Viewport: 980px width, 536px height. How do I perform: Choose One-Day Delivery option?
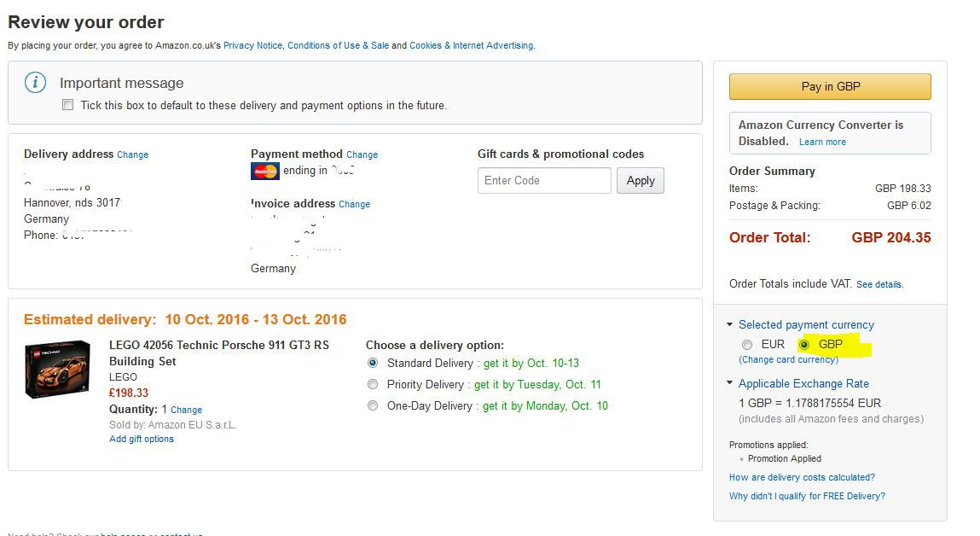[x=372, y=405]
